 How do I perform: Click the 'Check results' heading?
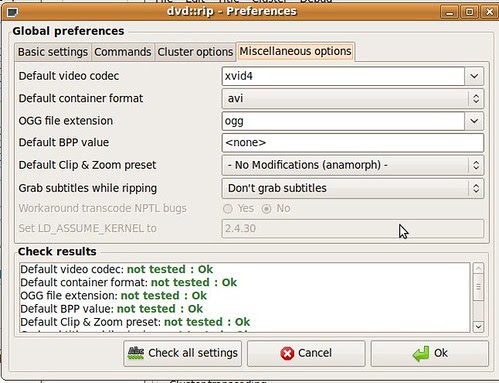click(x=57, y=252)
